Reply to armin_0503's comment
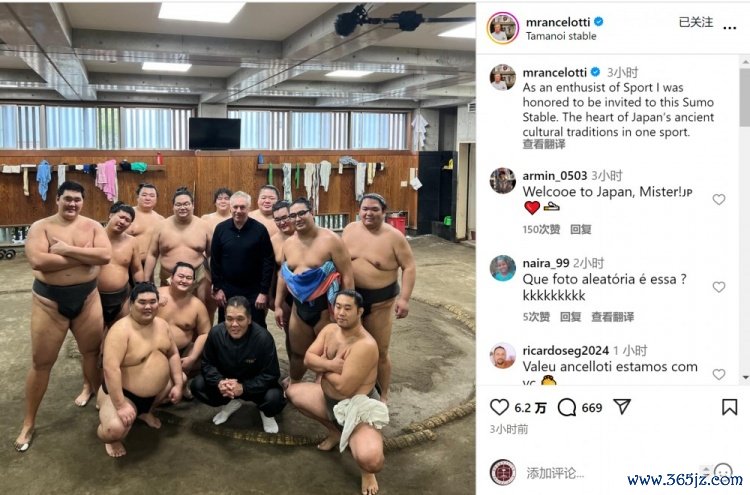The height and width of the screenshot is (495, 750). [581, 230]
